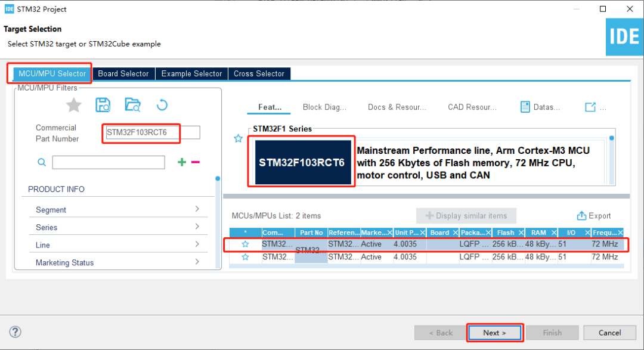This screenshot has width=644, height=350.
Task: Click the STM32F103RCT6 dark blue label
Action: point(302,163)
